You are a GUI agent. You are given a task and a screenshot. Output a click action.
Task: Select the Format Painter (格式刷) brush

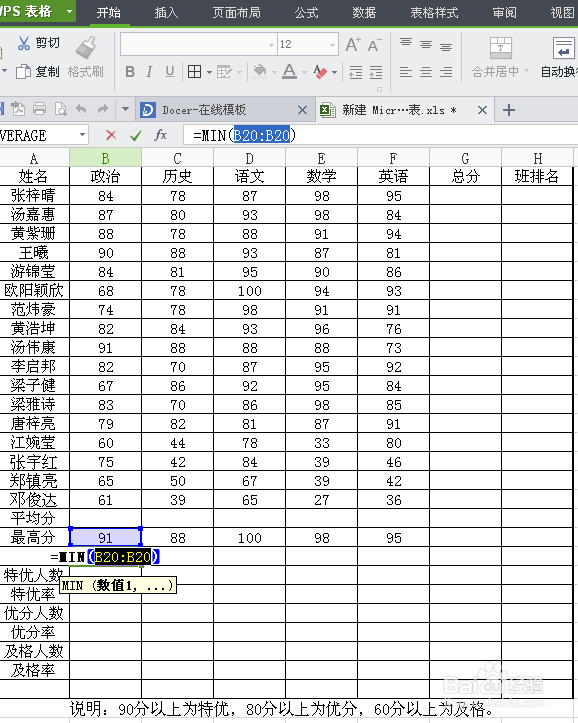(86, 57)
